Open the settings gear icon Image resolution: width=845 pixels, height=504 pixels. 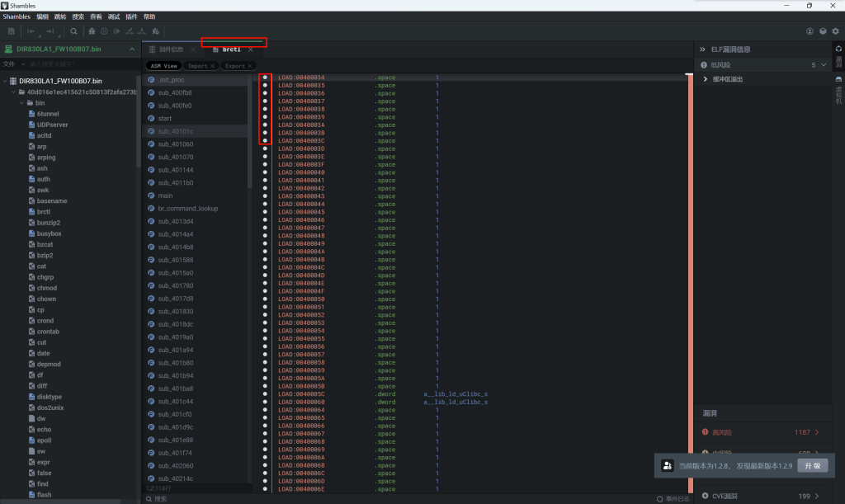pos(835,31)
